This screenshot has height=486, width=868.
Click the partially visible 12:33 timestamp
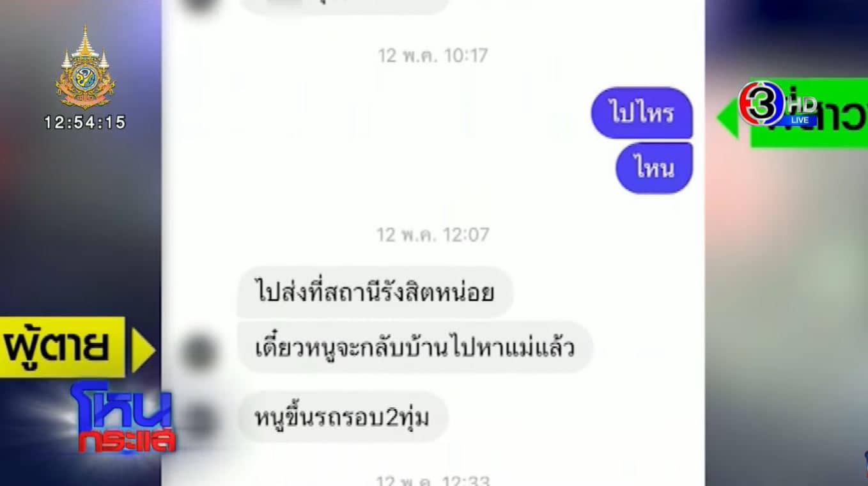433,480
